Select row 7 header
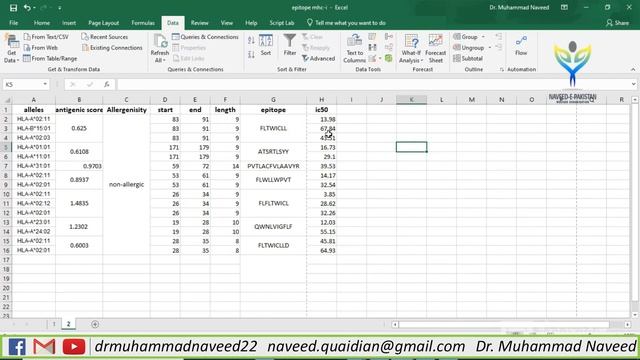 (6, 166)
